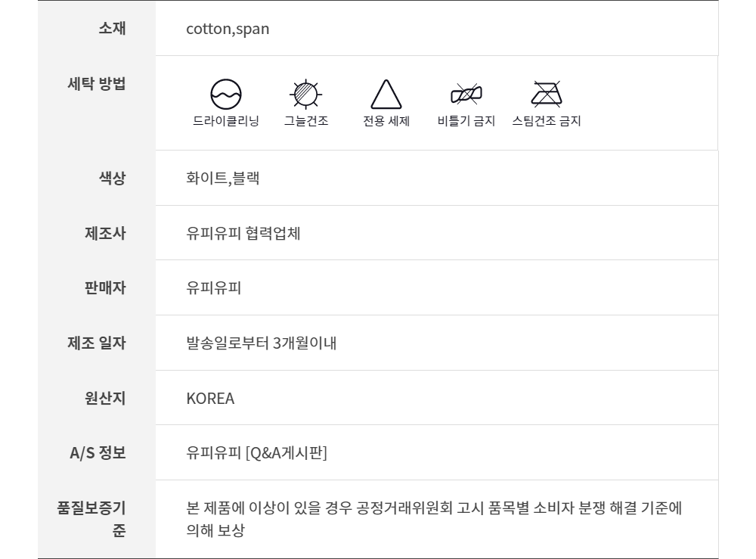
Task: Click the Q&A게시판 text
Action: 286,454
